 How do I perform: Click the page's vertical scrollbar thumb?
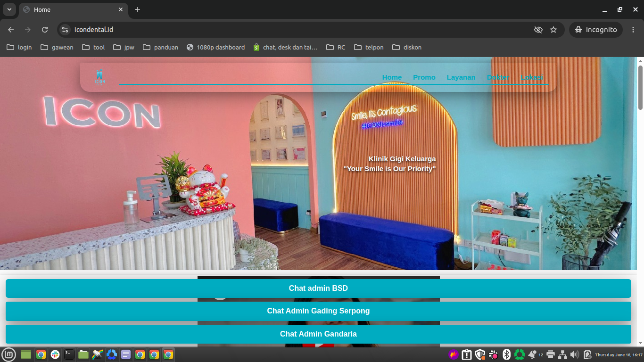click(x=641, y=88)
